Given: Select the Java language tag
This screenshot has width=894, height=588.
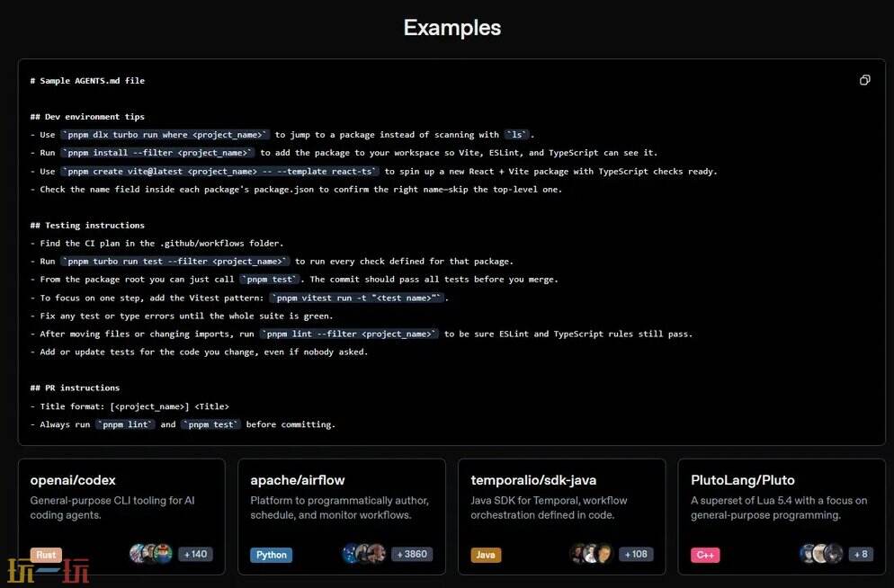Looking at the screenshot, I should [x=486, y=555].
